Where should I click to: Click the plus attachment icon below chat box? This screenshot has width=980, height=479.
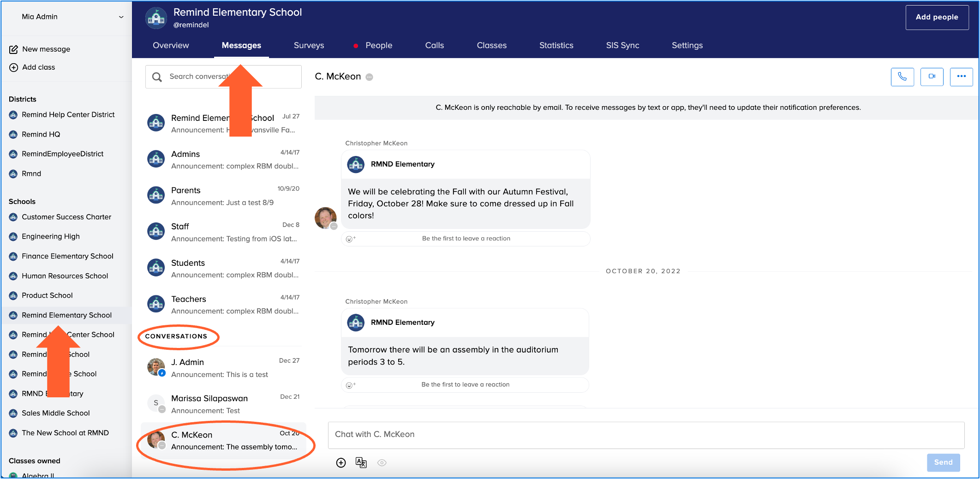(341, 463)
